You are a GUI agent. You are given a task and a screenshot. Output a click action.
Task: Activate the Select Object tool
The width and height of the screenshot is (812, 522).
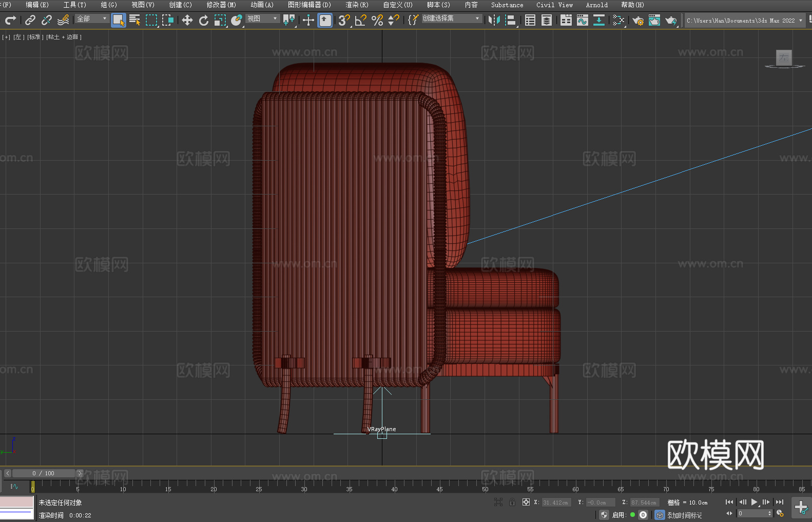click(x=119, y=20)
